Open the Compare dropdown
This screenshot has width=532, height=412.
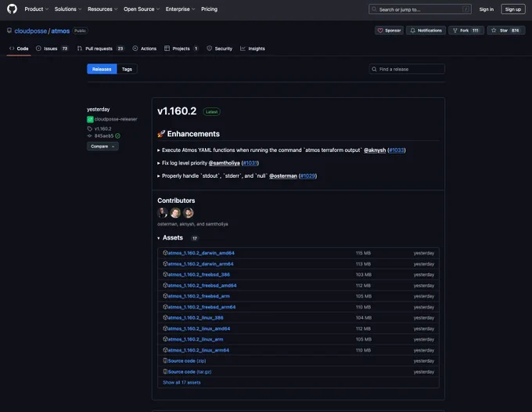(102, 146)
